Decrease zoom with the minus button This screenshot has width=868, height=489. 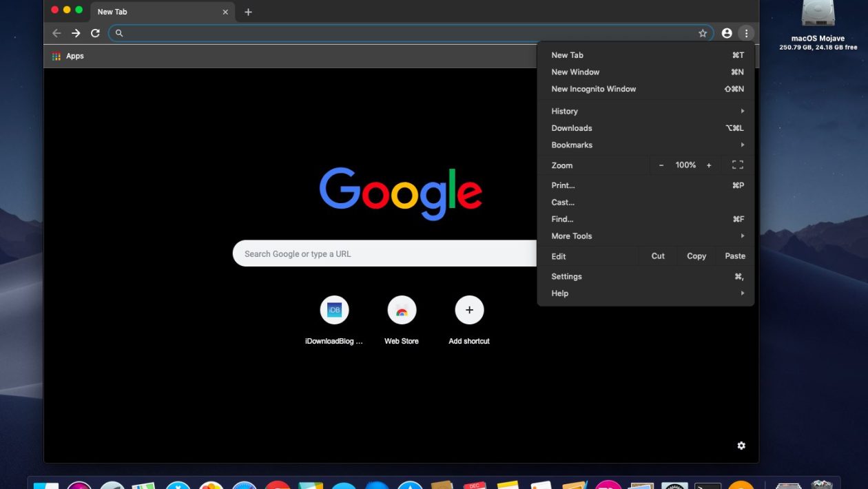click(x=661, y=165)
